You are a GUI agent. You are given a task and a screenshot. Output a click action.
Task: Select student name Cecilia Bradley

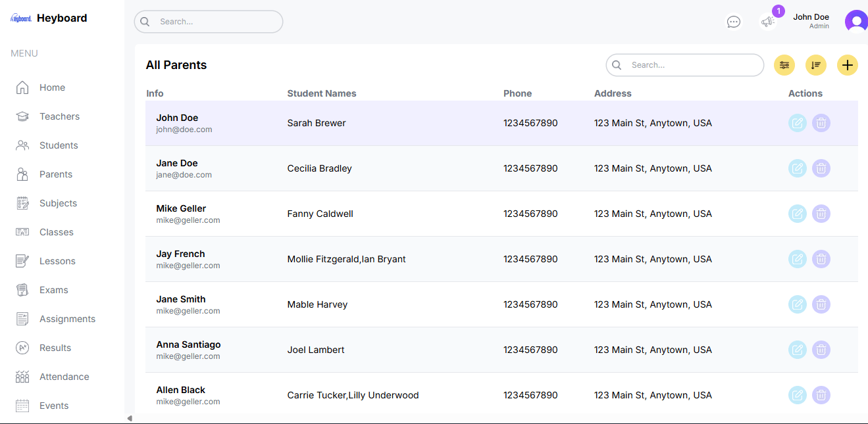pyautogui.click(x=320, y=168)
